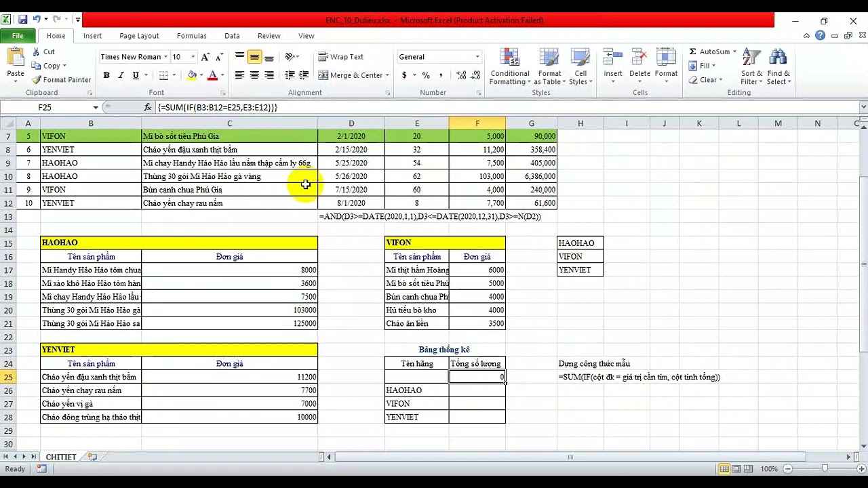Expand the Alignment dialog launcher

(388, 93)
